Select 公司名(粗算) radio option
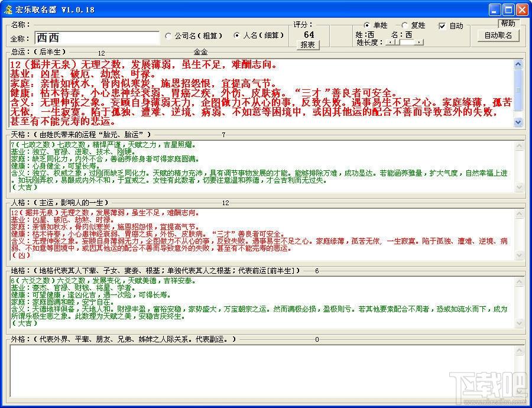This screenshot has width=532, height=408. [194, 35]
